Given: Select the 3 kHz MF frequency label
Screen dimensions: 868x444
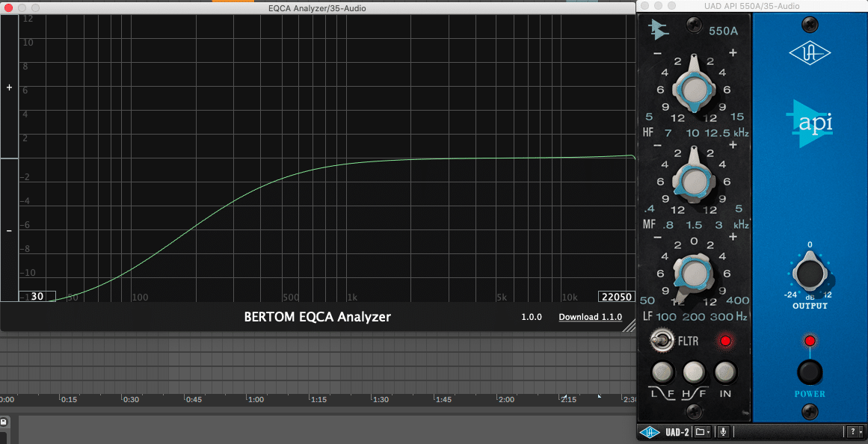Looking at the screenshot, I should coord(718,225).
